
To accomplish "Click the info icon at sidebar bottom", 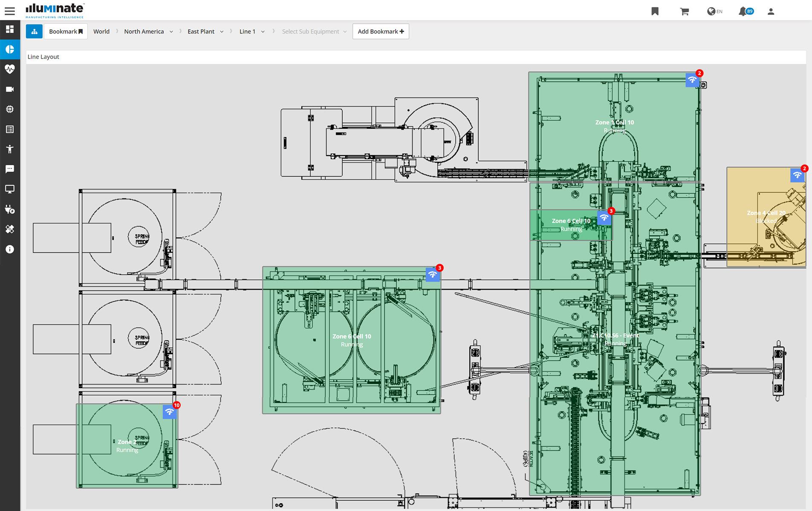I will pyautogui.click(x=10, y=249).
